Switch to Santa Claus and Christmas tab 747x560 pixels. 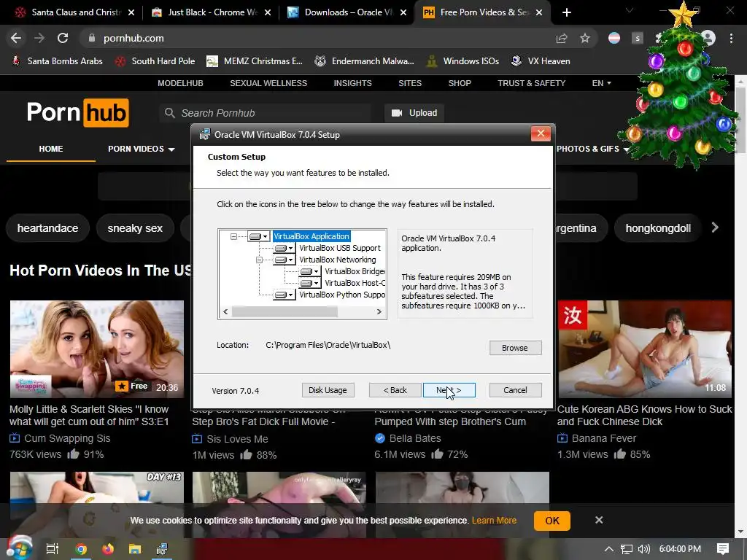[74, 12]
